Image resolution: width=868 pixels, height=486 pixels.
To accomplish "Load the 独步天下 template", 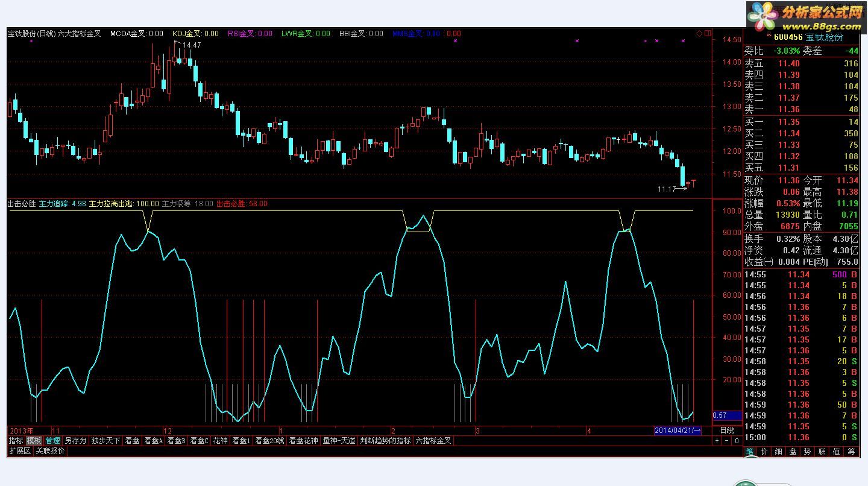I will pos(105,441).
